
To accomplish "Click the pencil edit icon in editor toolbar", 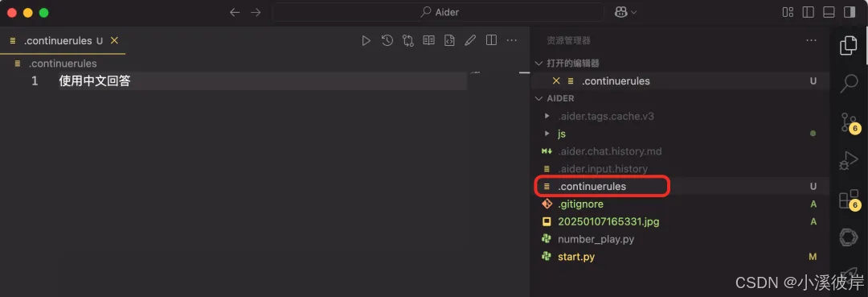I will pos(470,40).
